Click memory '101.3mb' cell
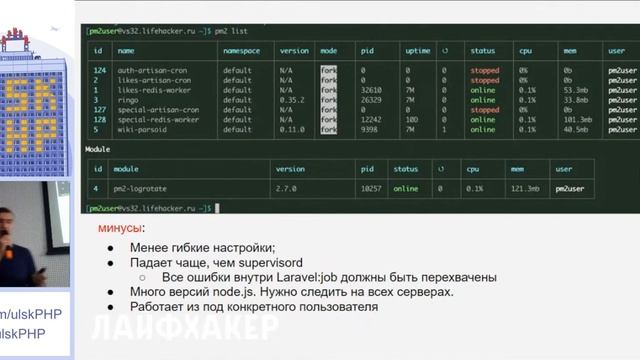Viewport: 640px width, 360px height. click(578, 120)
